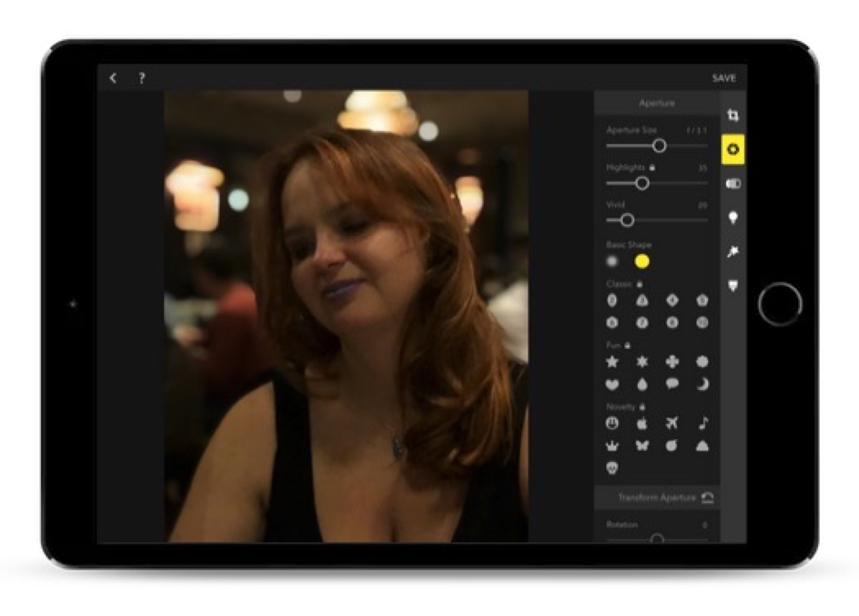859x616 pixels.
Task: Tap the Highlights value "35"
Action: tap(702, 168)
